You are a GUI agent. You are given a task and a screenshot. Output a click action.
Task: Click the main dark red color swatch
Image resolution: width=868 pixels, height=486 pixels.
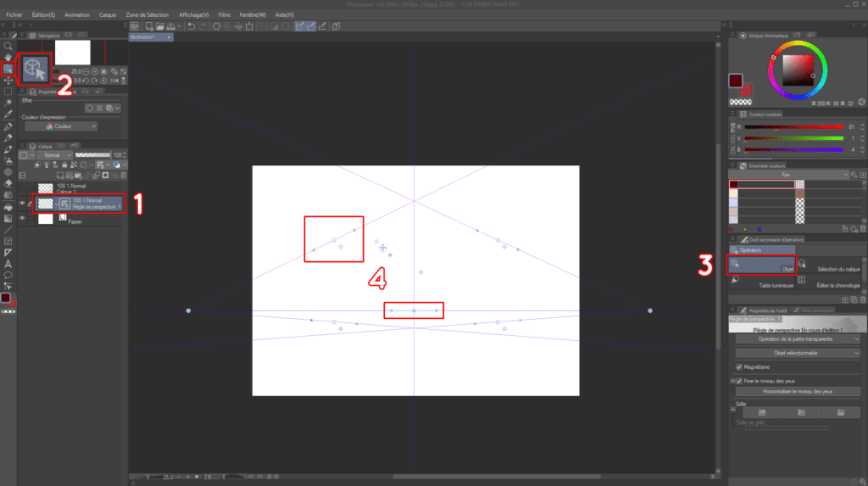click(x=736, y=81)
